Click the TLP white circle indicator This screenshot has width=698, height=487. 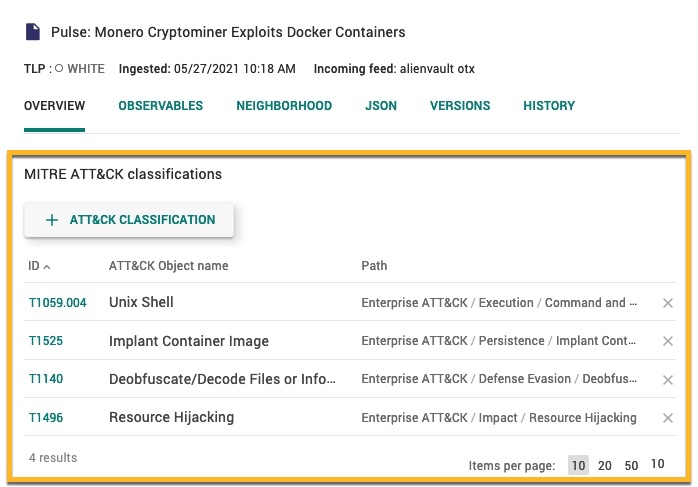(59, 69)
